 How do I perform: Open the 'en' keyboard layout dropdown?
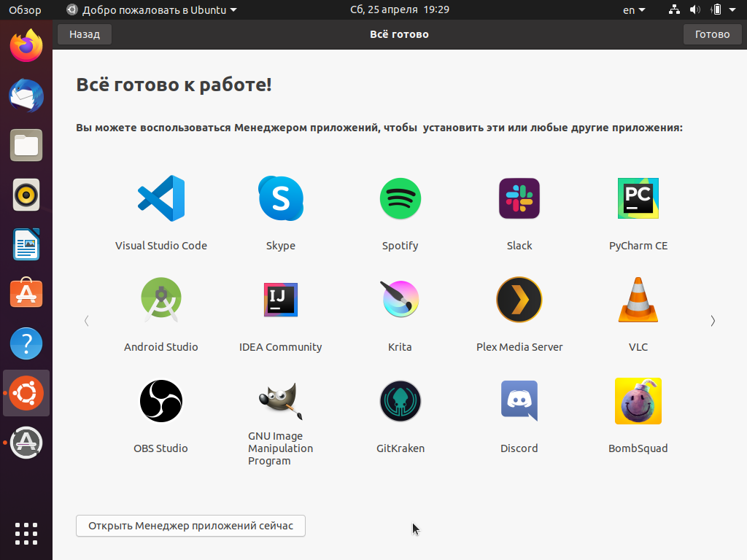634,10
